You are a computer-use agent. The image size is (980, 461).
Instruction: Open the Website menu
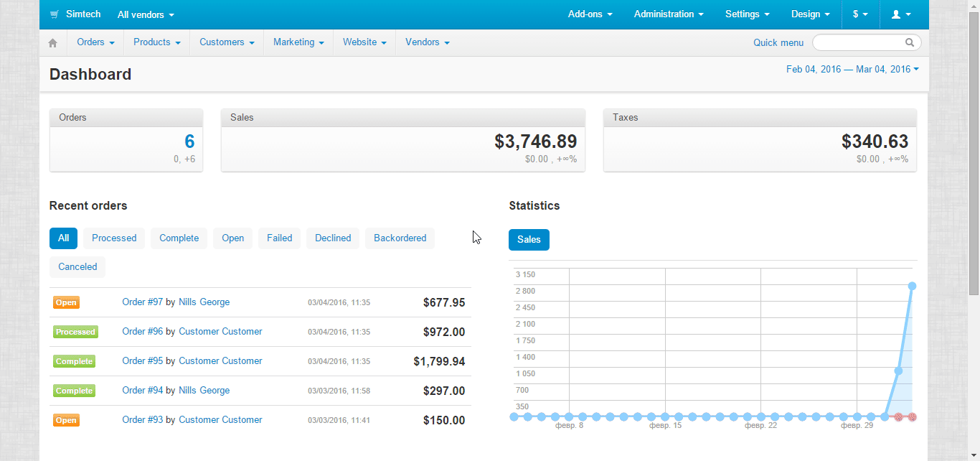[364, 42]
